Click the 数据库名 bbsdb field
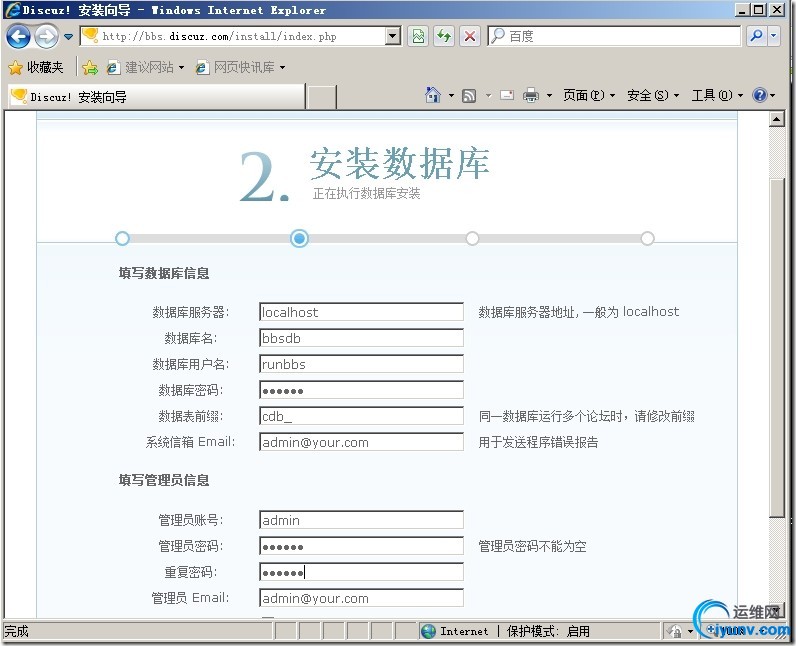Viewport: 796px width, 646px height. click(361, 338)
